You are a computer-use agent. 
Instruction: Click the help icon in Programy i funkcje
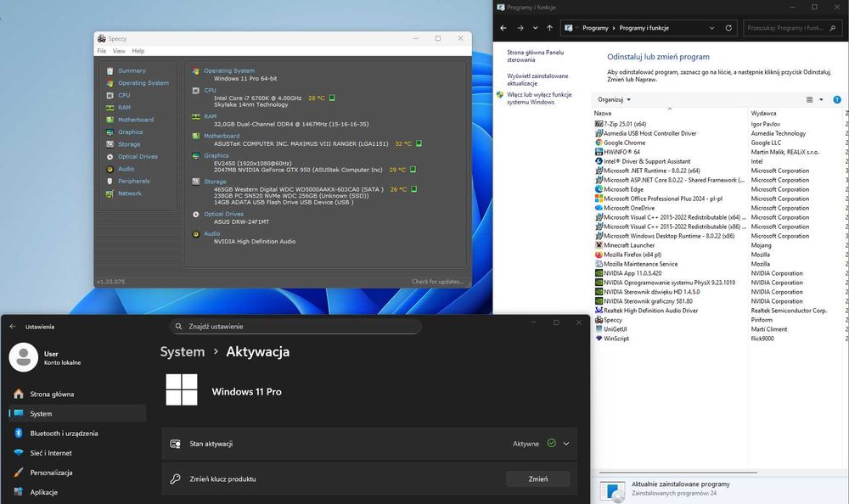[837, 99]
